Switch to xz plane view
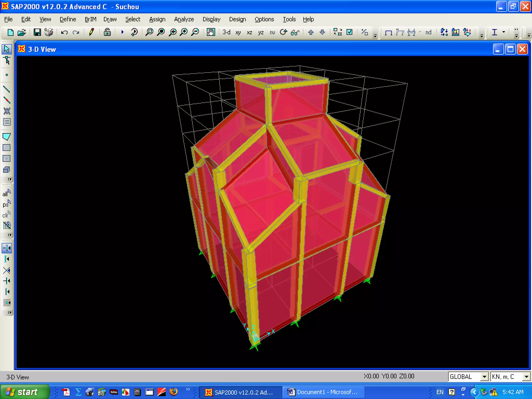 tap(249, 32)
